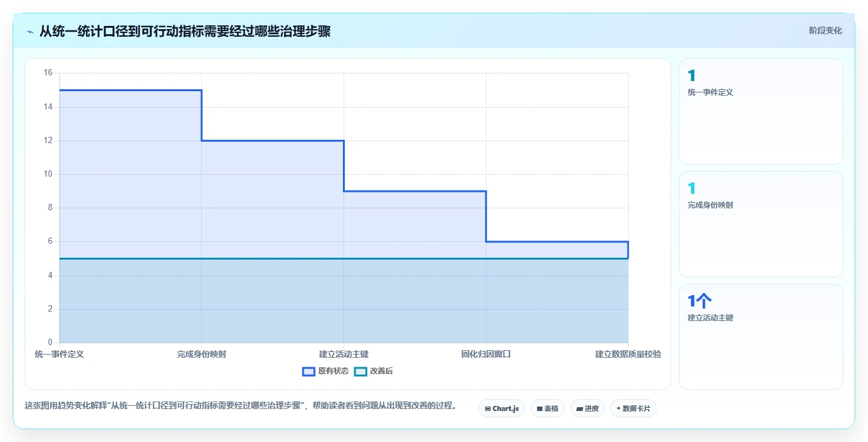Click x-axis label 建立活动主键
Screen dimensions: 868x442
[344, 354]
